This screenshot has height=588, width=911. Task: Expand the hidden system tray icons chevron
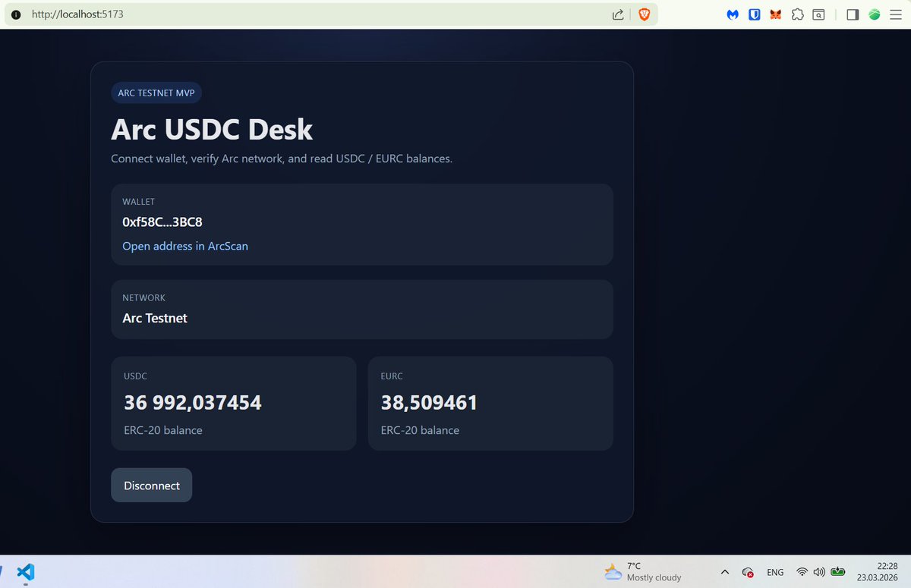pos(724,572)
